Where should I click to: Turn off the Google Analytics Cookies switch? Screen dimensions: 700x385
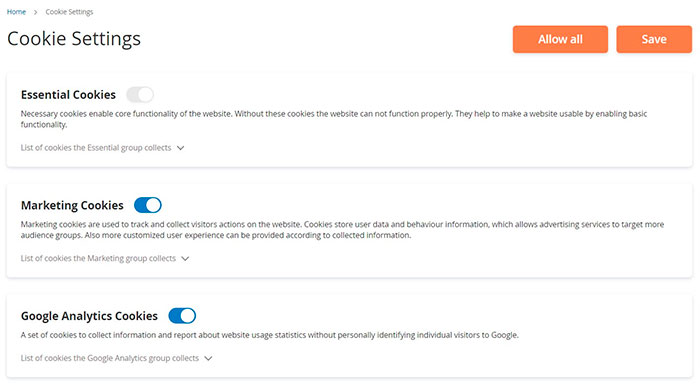pos(182,316)
